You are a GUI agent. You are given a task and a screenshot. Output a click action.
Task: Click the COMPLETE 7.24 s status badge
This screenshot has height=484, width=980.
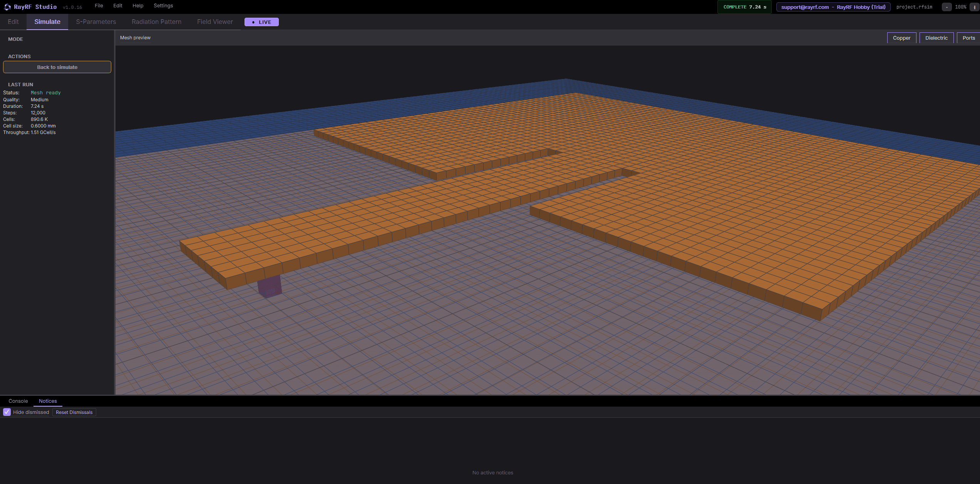[x=745, y=7]
